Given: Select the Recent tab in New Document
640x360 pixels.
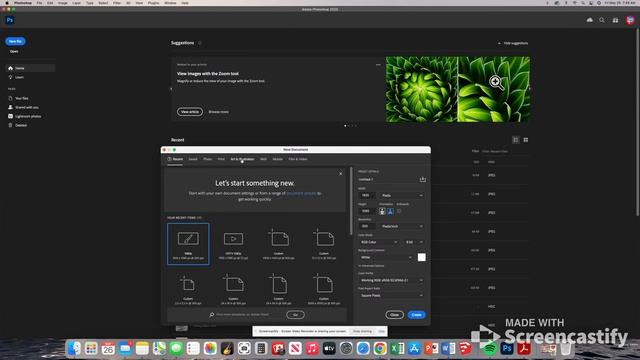Looking at the screenshot, I should coord(175,159).
